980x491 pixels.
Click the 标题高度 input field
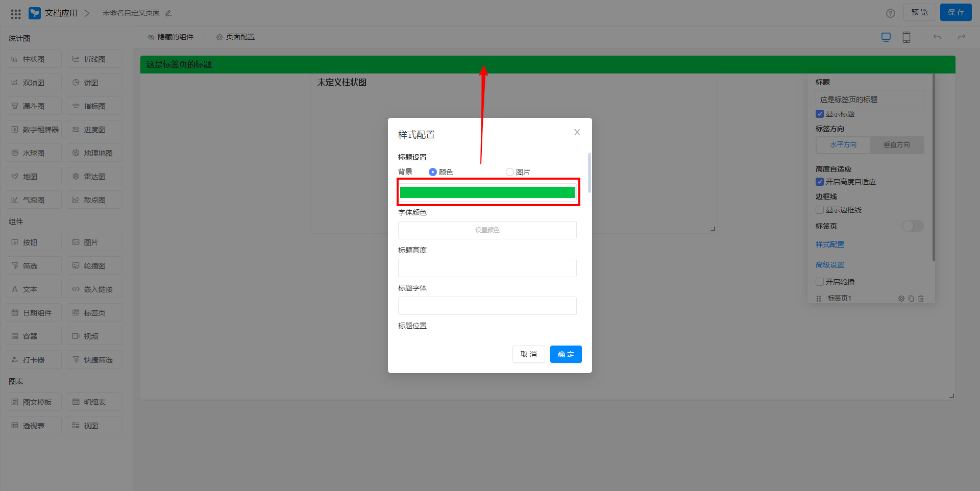pos(487,268)
